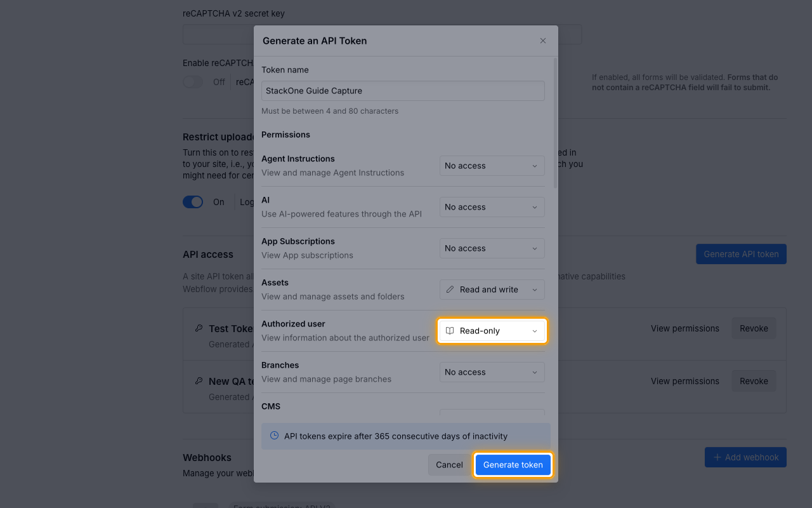The image size is (812, 508).
Task: Click the CMS permission label
Action: point(271,406)
